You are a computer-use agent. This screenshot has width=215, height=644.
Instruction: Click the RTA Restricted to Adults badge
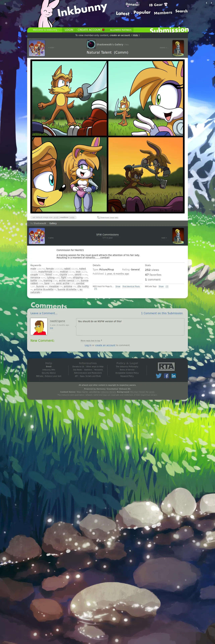[x=166, y=366]
